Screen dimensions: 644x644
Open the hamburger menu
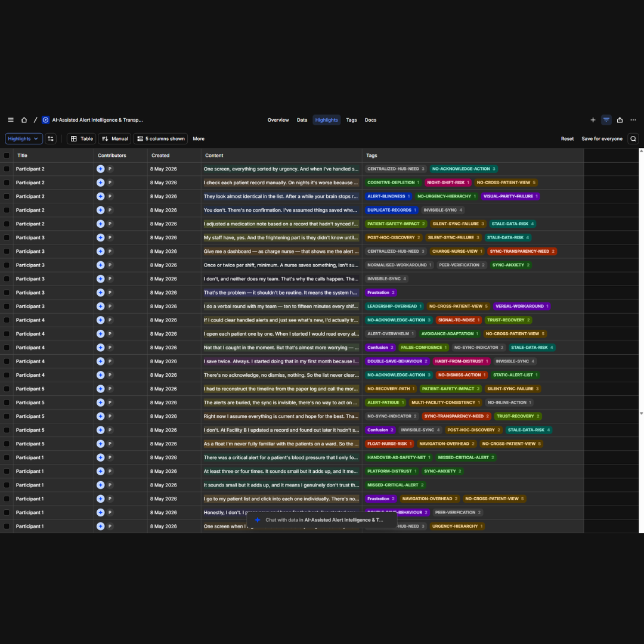(x=11, y=120)
